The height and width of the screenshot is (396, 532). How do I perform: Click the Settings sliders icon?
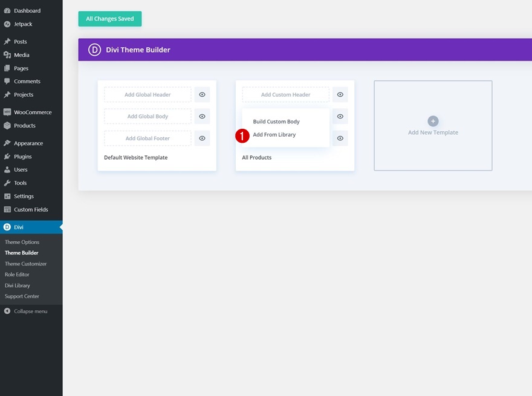7,196
